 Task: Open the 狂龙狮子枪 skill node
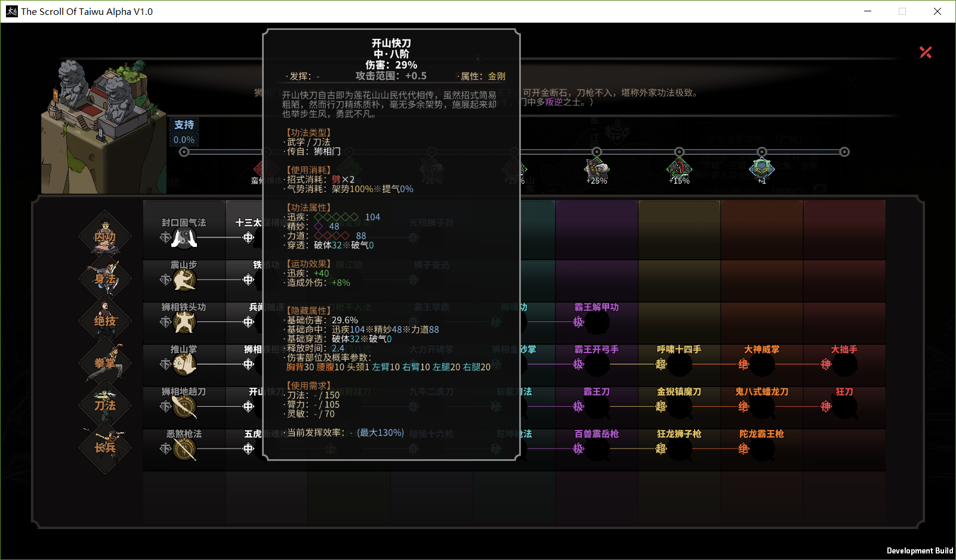pyautogui.click(x=679, y=449)
